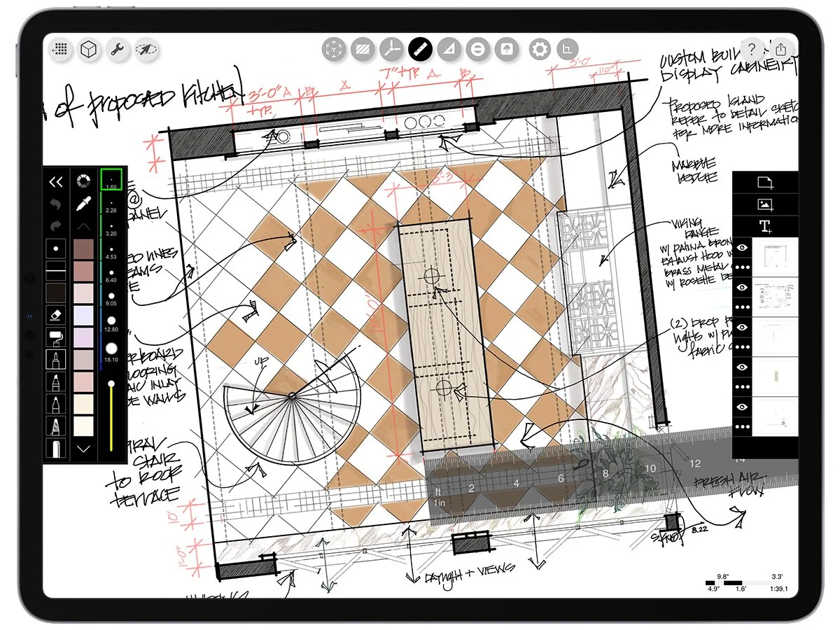This screenshot has height=630, width=840.
Task: Select the triangle set-square tool
Action: click(449, 50)
